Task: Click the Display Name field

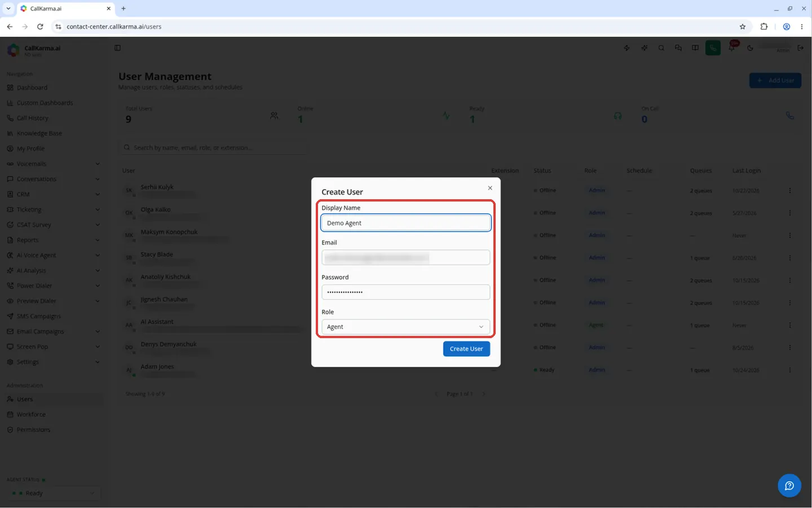Action: click(406, 223)
